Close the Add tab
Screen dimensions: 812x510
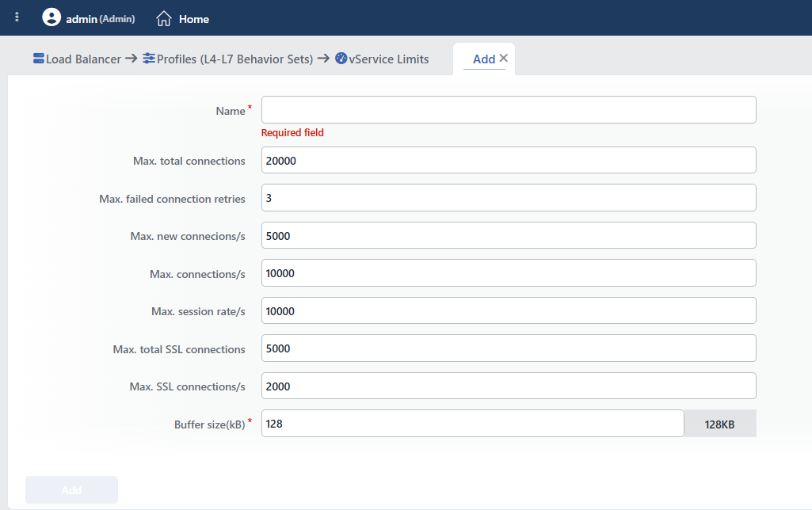[x=503, y=59]
